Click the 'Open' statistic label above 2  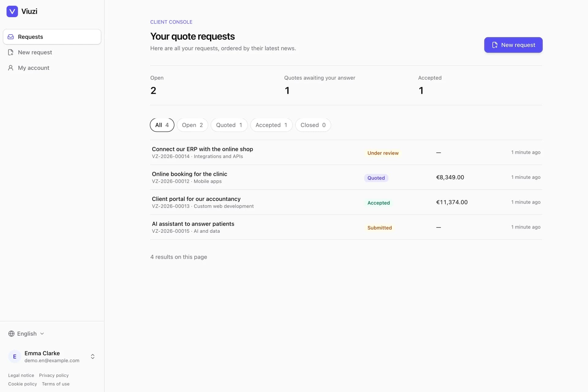[157, 78]
